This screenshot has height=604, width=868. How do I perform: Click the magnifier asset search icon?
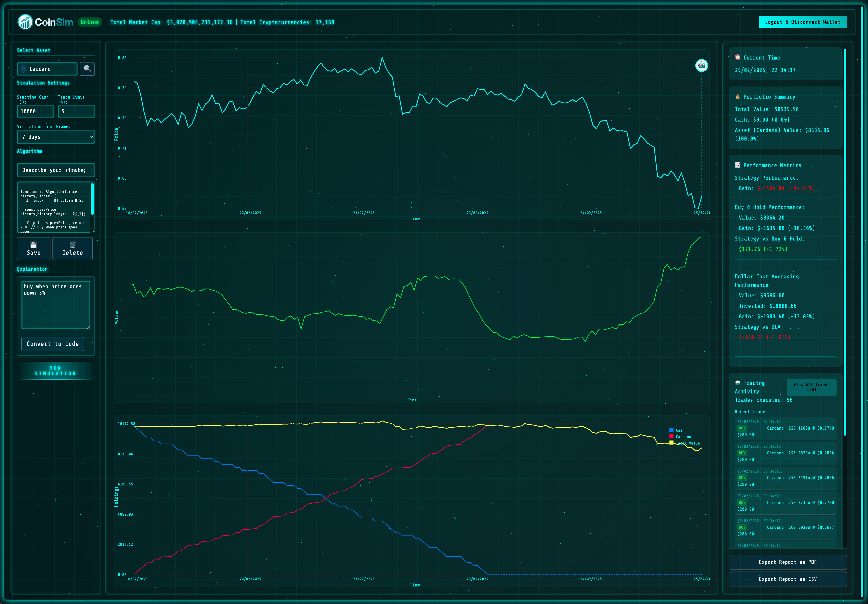coord(87,69)
